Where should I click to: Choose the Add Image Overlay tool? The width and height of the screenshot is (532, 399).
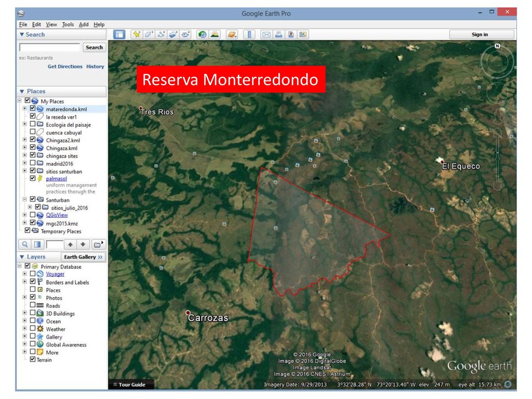tap(173, 34)
